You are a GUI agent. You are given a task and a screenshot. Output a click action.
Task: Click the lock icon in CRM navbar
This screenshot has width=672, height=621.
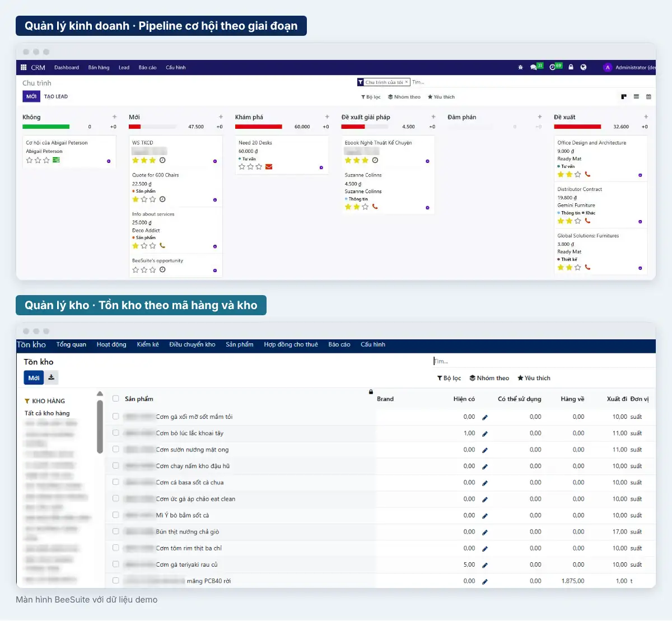click(571, 67)
